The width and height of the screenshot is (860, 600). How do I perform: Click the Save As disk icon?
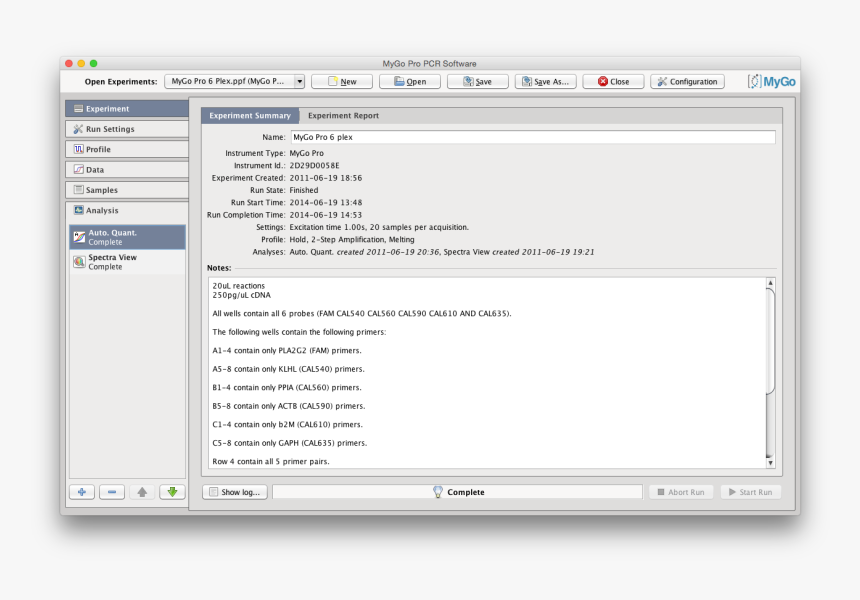click(527, 81)
